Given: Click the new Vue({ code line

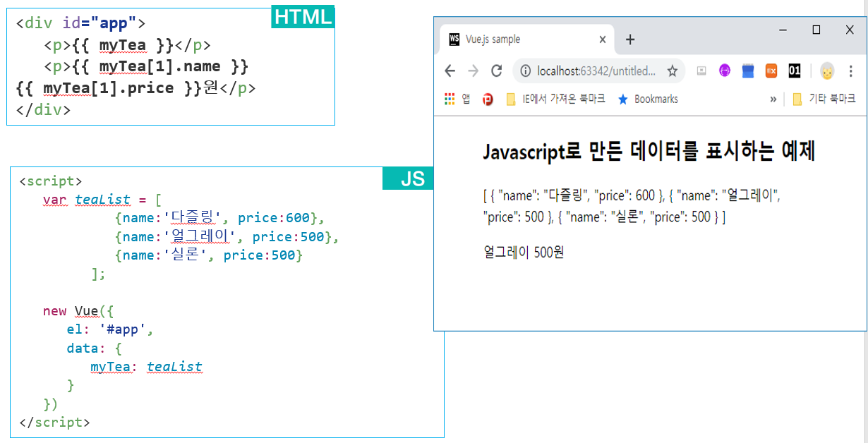Looking at the screenshot, I should 78,311.
